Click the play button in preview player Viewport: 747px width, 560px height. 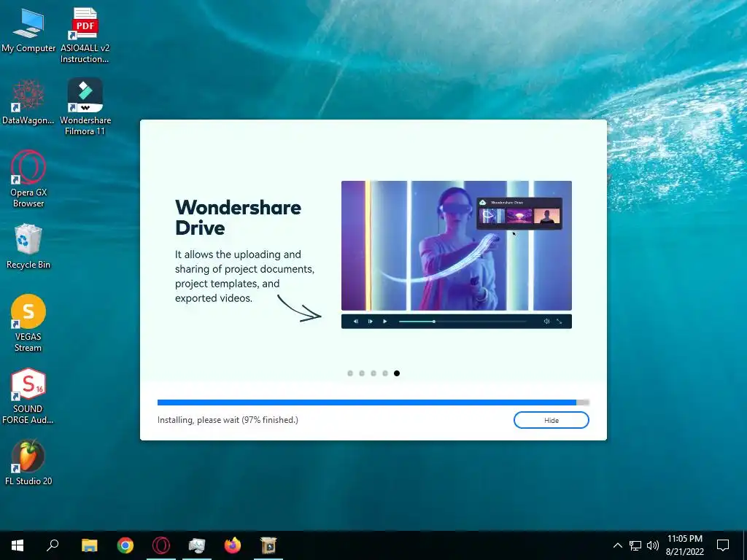385,322
